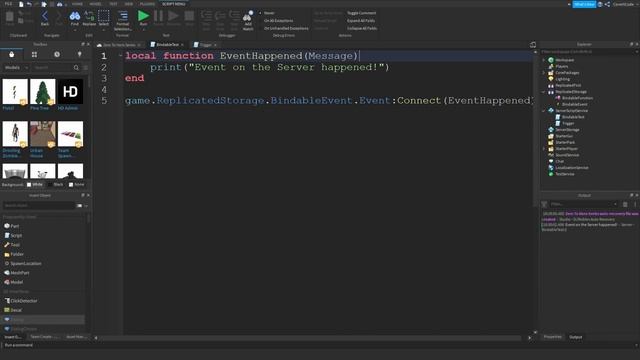Click the Output filter funnel icon

point(544,204)
